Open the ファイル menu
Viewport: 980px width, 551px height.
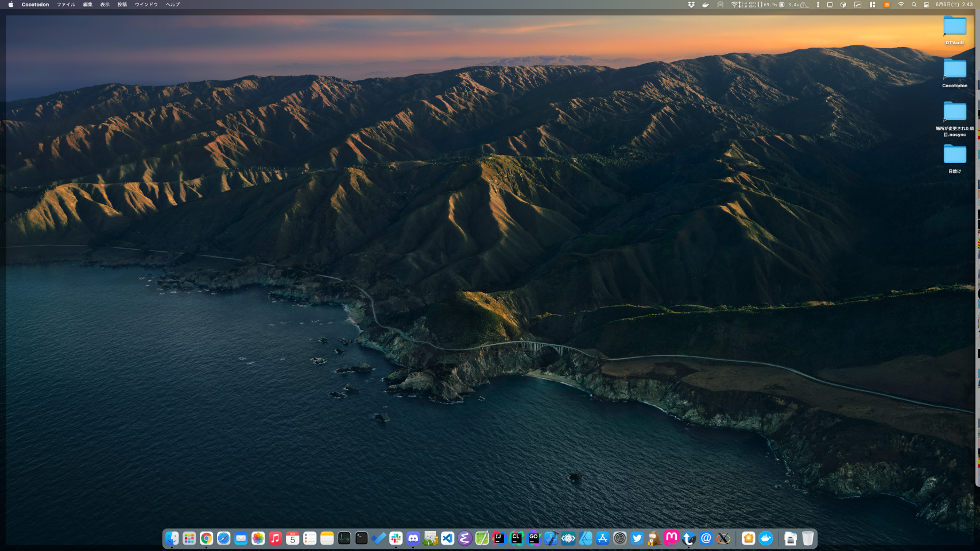click(65, 5)
